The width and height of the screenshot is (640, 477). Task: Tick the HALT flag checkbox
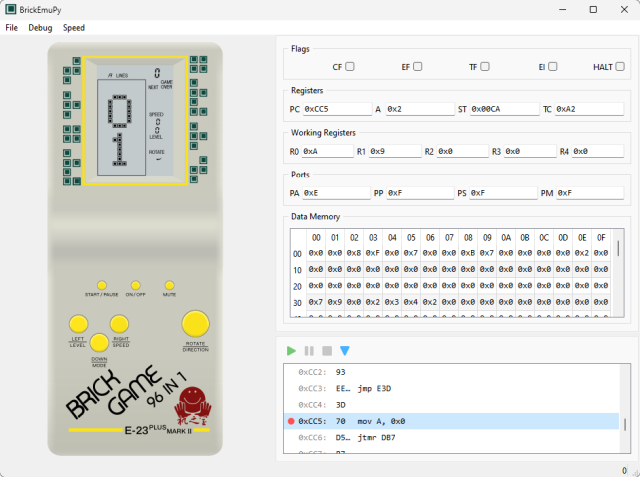point(620,67)
